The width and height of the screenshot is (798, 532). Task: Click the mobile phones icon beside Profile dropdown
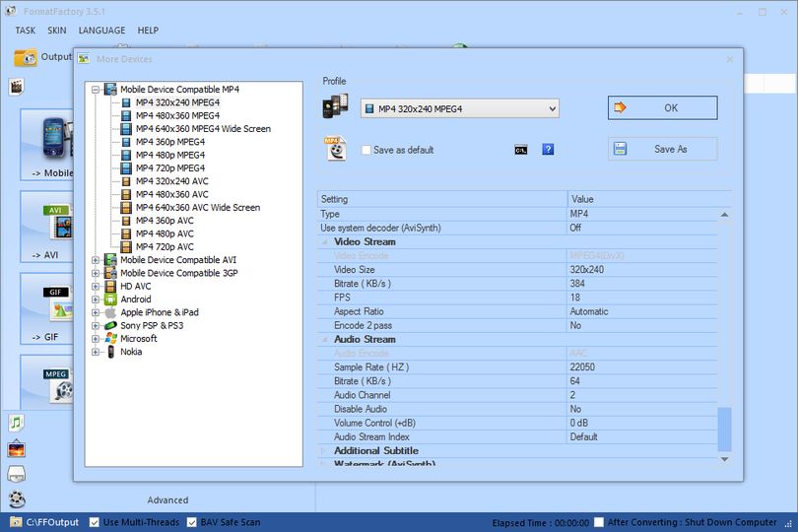[x=335, y=105]
